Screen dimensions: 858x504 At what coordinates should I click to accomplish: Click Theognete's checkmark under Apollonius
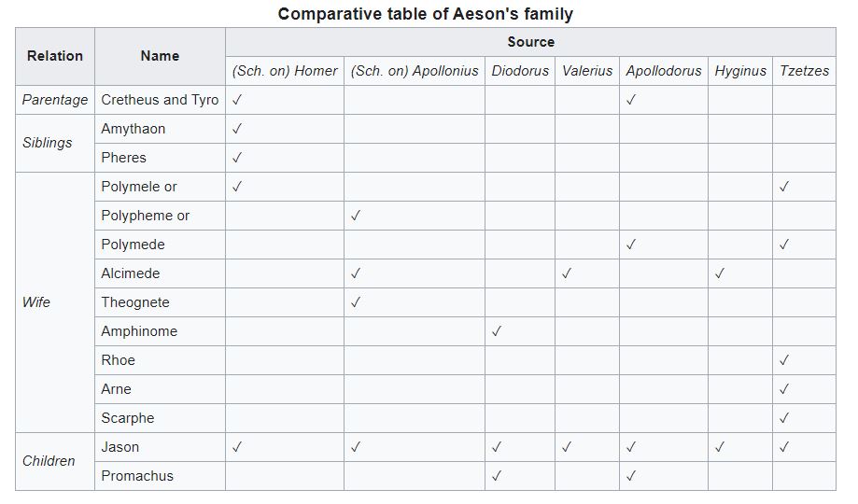pos(356,302)
